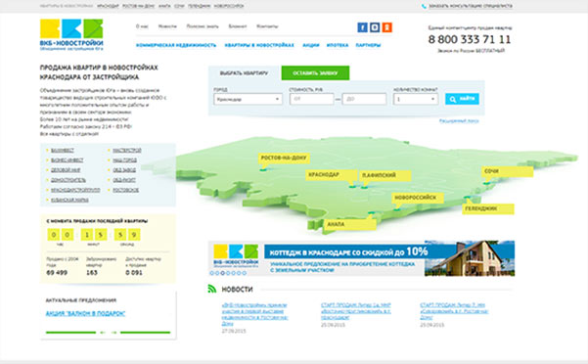The height and width of the screenshot is (364, 588).
Task: Open the Odnoklassniki orange social icon
Action: pos(387,27)
